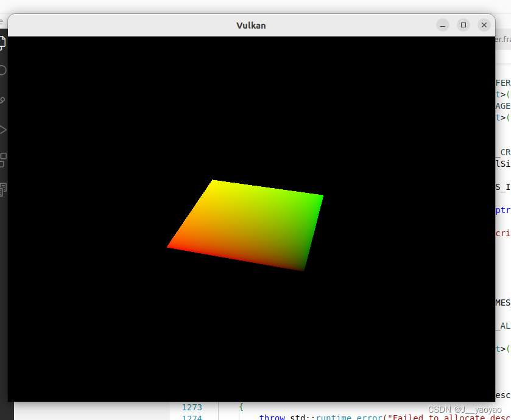Select the Search icon on the left sidebar
511x420 pixels.
point(2,70)
